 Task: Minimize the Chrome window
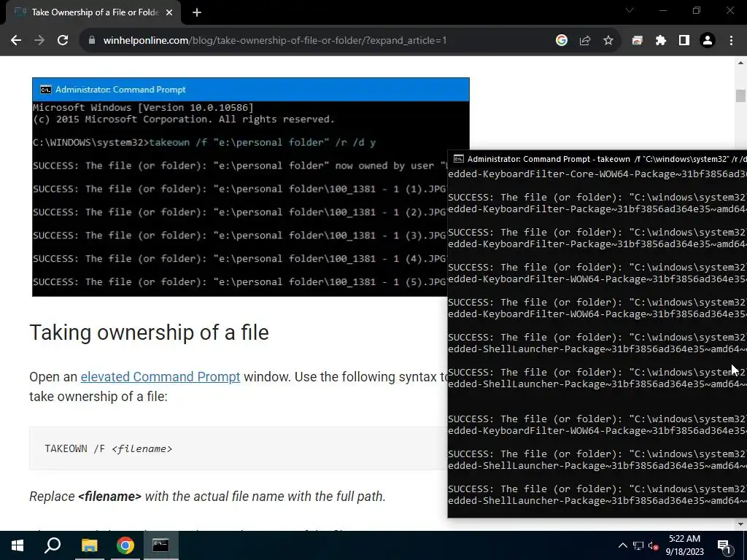662,10
